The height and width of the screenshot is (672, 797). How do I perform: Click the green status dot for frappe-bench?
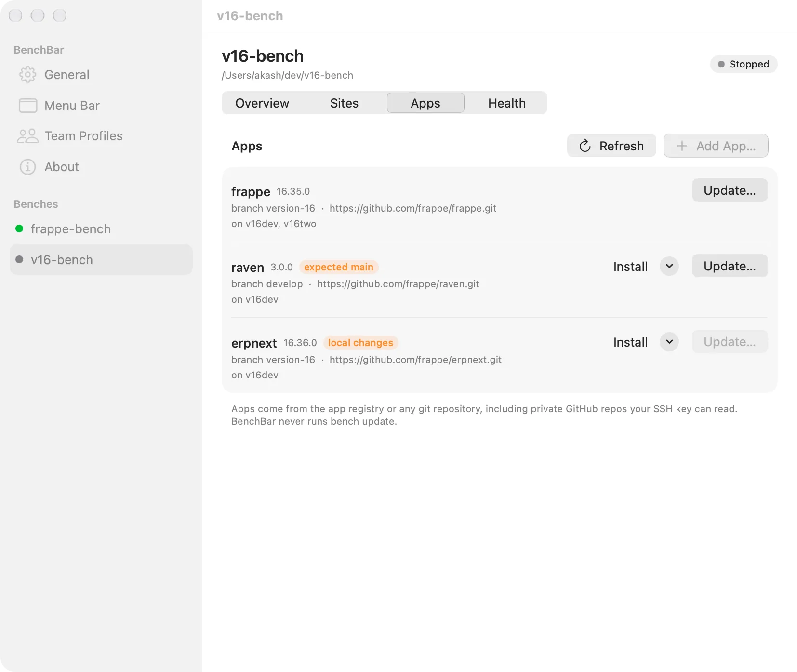pos(19,228)
